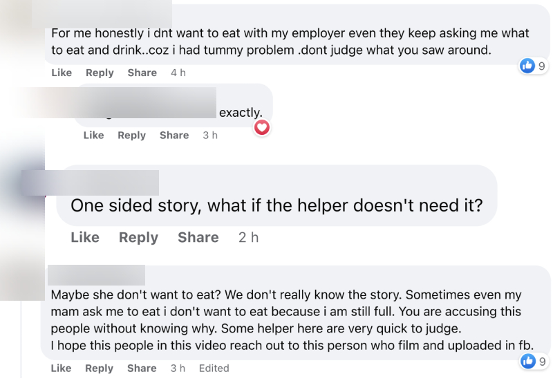This screenshot has width=553, height=392.
Task: Share the 'exactly.' reply
Action: (174, 135)
